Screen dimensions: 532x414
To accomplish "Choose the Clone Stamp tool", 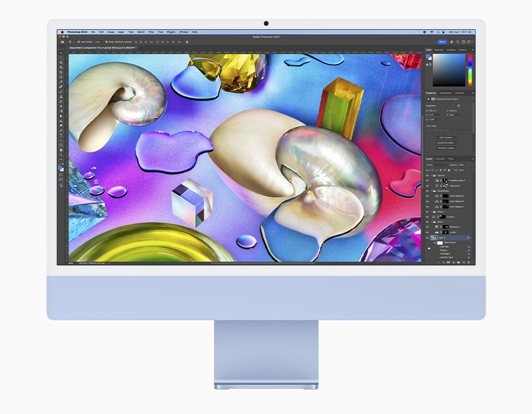I will click(x=61, y=96).
